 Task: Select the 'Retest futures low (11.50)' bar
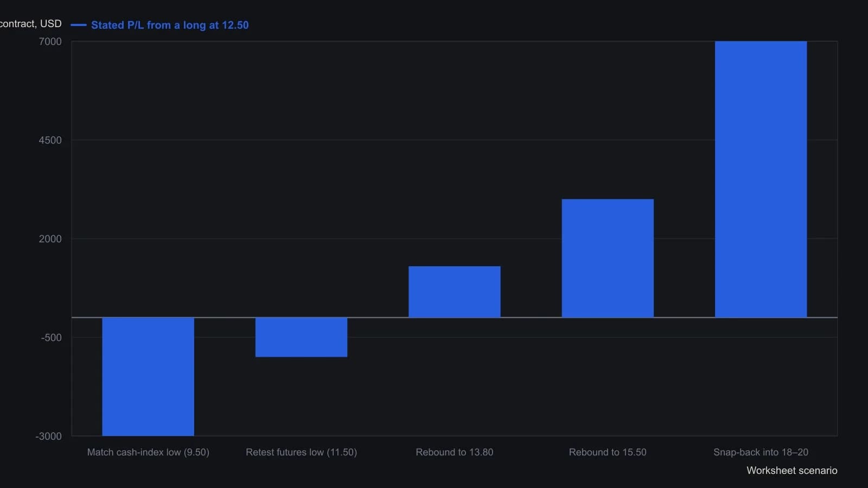pos(301,337)
